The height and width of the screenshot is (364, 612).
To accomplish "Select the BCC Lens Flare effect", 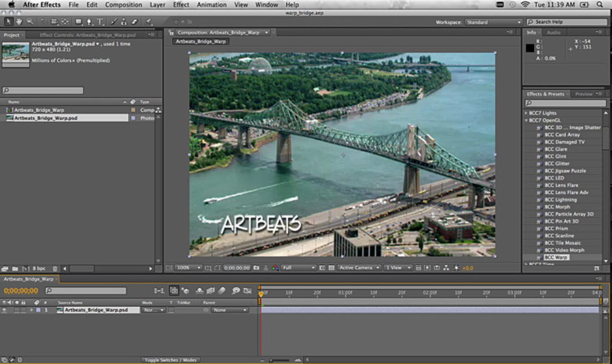I will pos(561,185).
